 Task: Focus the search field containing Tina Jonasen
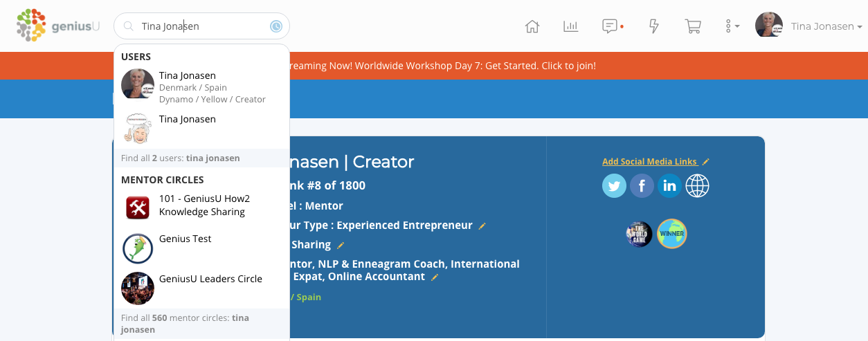click(x=201, y=26)
